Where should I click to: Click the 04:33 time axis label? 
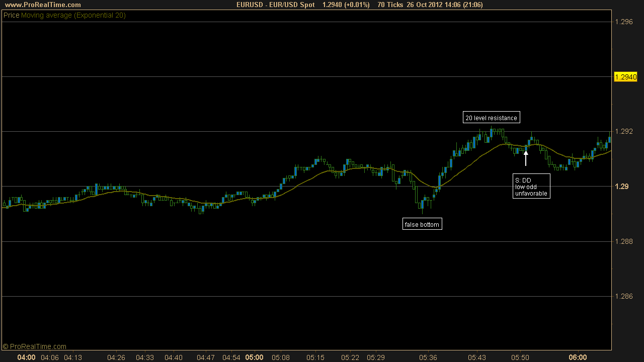[x=145, y=357]
